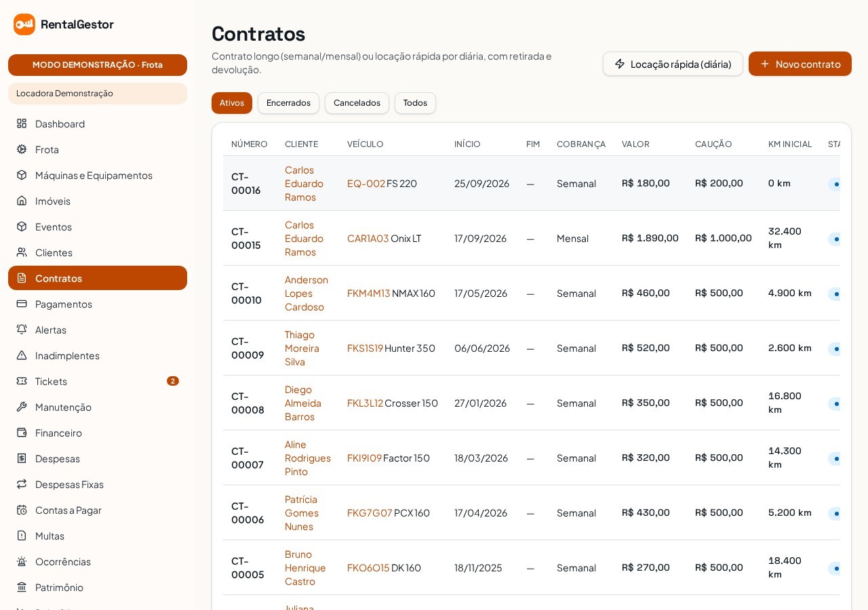Click the Máquinas e Equipamentos grid icon
This screenshot has height=610, width=868.
(22, 175)
